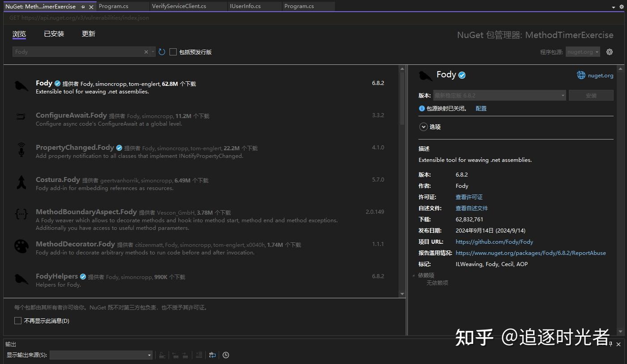Open the version dropdown showing 最新稳定版 6.8.2
The width and height of the screenshot is (627, 364).
(500, 95)
